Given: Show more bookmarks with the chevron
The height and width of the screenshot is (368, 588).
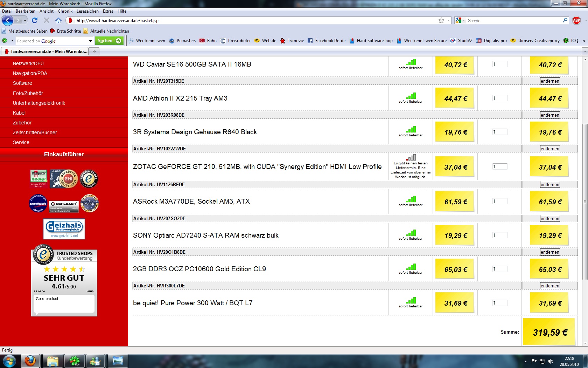Looking at the screenshot, I should (x=584, y=41).
